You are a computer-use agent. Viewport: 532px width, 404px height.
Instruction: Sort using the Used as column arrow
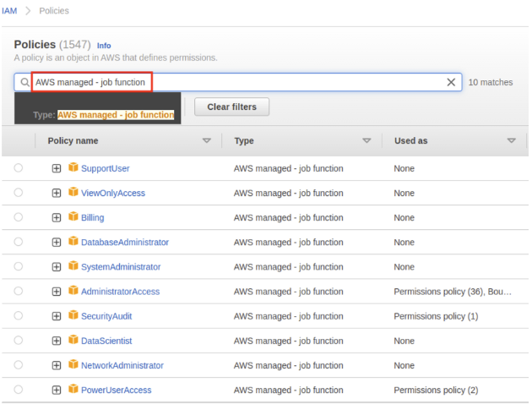(511, 141)
